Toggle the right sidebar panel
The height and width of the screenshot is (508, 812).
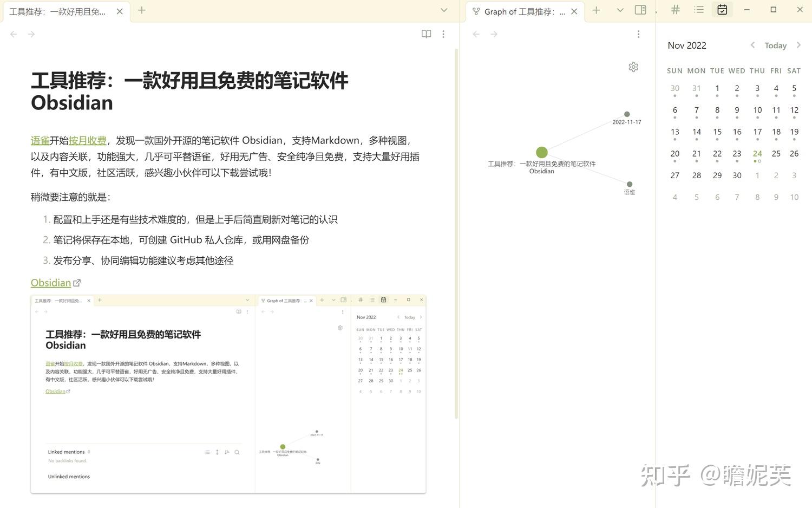click(x=640, y=10)
